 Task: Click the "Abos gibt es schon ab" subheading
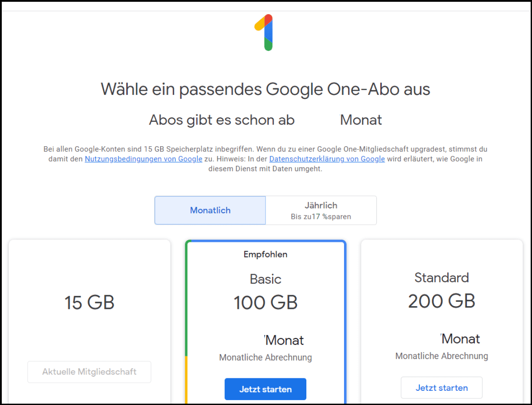pyautogui.click(x=222, y=120)
